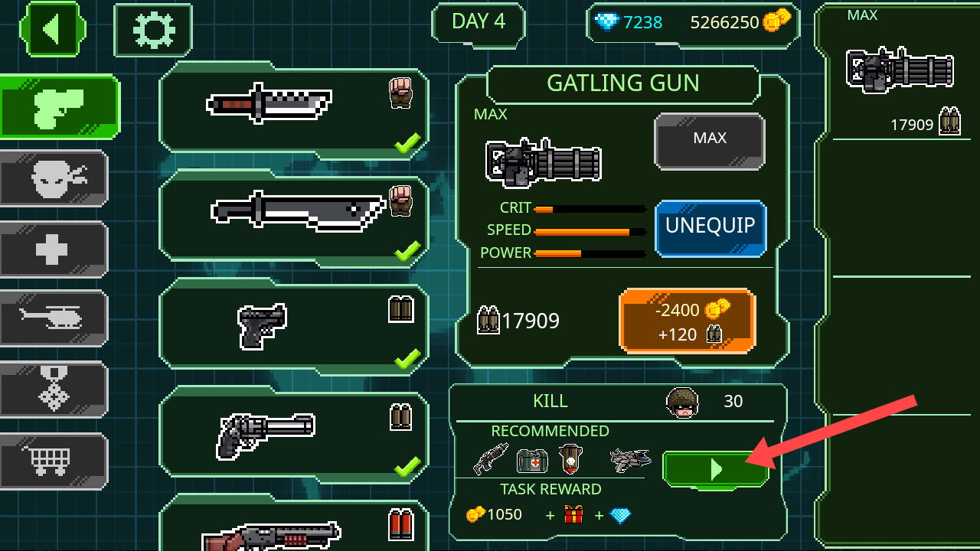
Task: Open the helicopter support category
Action: 53,318
